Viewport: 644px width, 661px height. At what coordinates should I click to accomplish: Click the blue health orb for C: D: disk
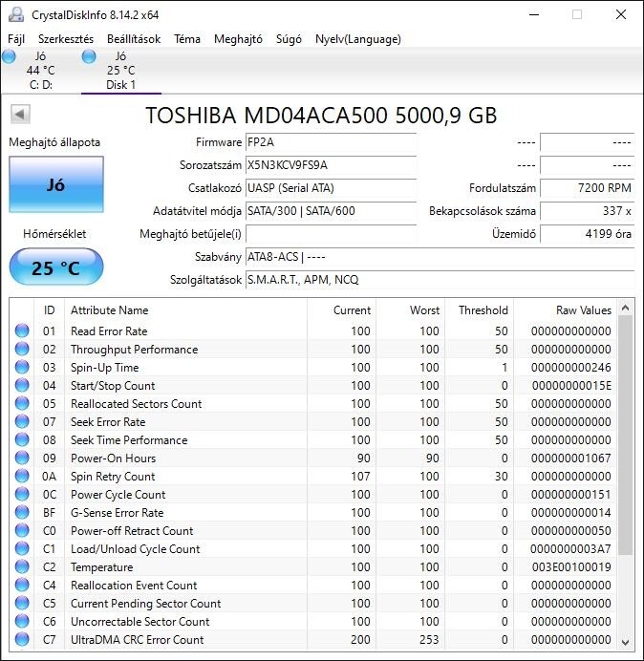(x=9, y=56)
